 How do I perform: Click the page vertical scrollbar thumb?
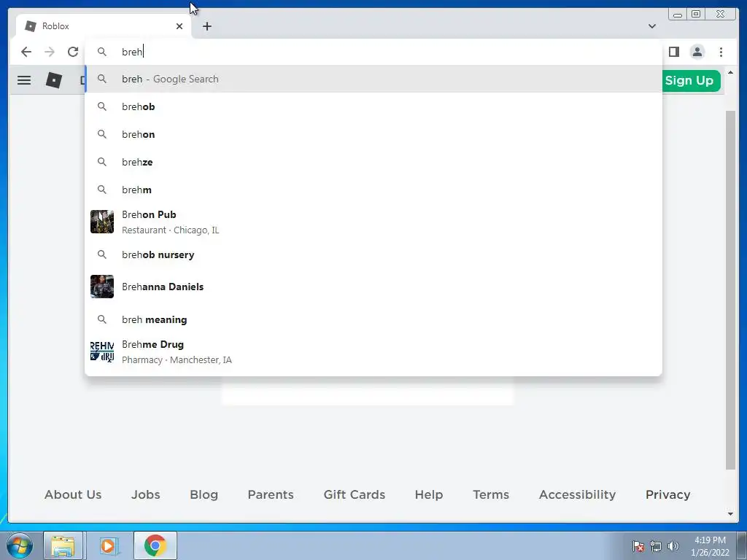click(x=730, y=289)
